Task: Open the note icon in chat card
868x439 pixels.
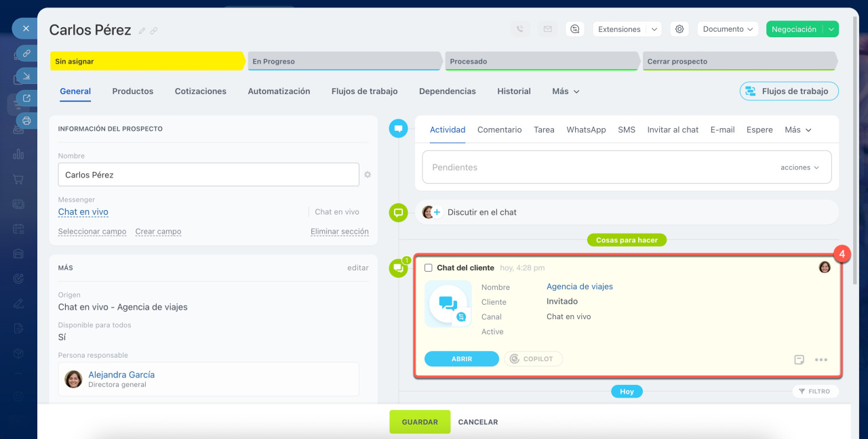Action: click(800, 360)
